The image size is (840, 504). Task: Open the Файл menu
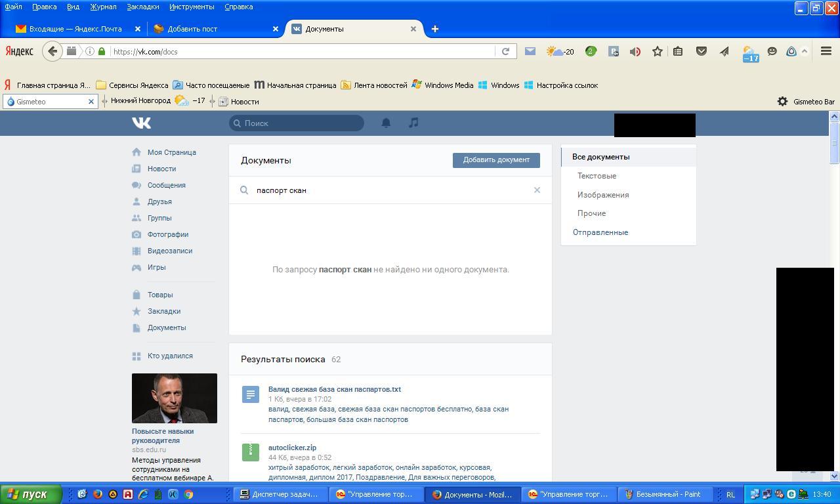click(13, 7)
